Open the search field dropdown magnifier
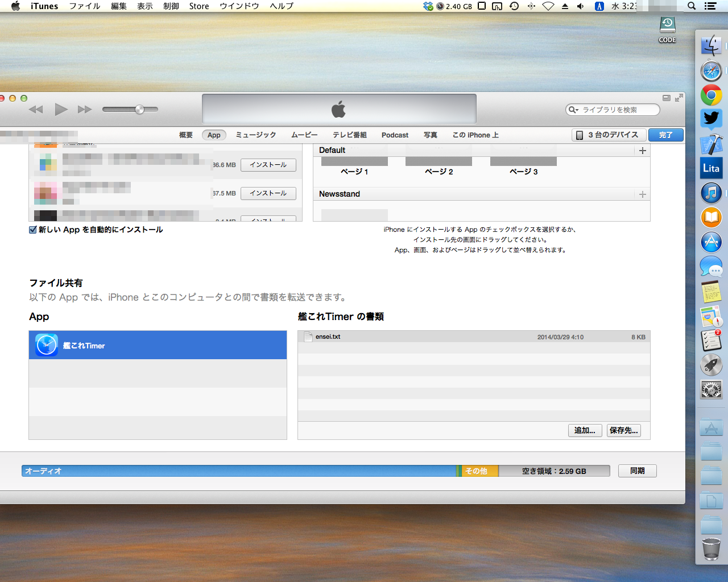Image resolution: width=728 pixels, height=582 pixels. [573, 110]
